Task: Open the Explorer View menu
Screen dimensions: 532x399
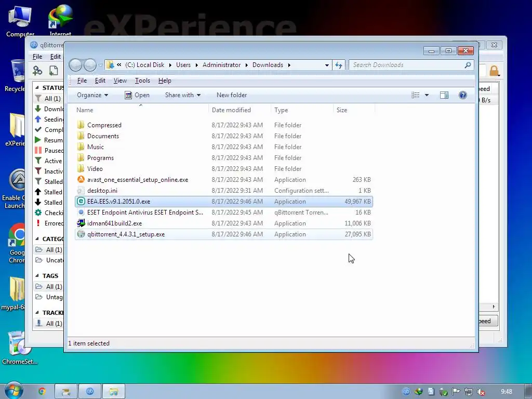Action: (x=120, y=81)
